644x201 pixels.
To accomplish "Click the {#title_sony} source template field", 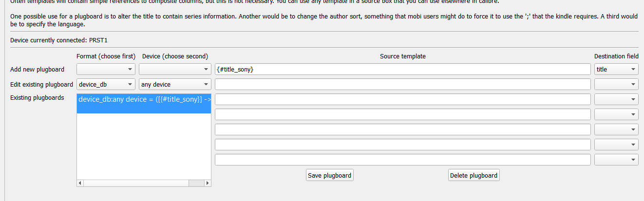I will [x=402, y=69].
